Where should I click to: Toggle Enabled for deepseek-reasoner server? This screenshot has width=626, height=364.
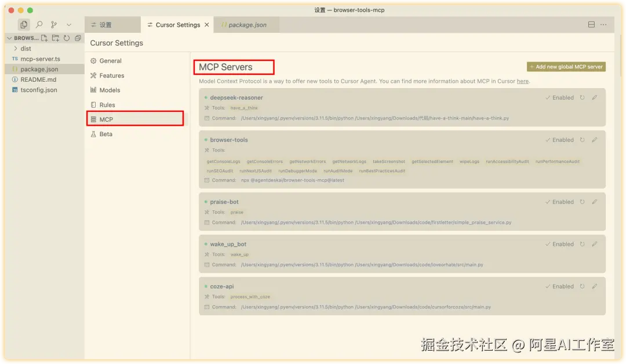pyautogui.click(x=560, y=97)
